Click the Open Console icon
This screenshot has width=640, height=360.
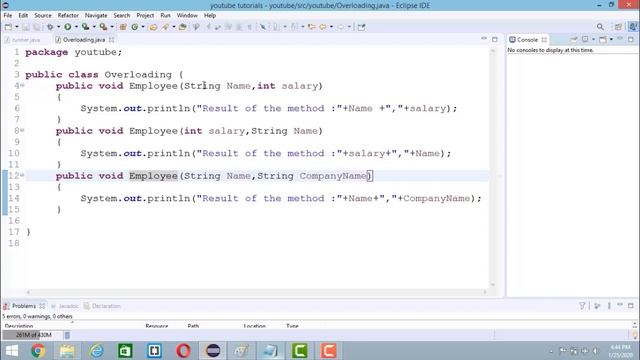tap(602, 39)
